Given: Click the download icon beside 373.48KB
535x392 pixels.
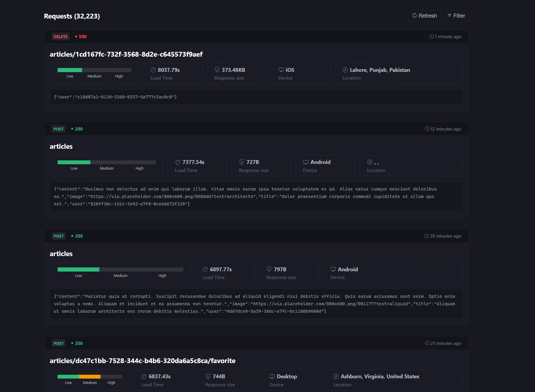Looking at the screenshot, I should point(217,70).
